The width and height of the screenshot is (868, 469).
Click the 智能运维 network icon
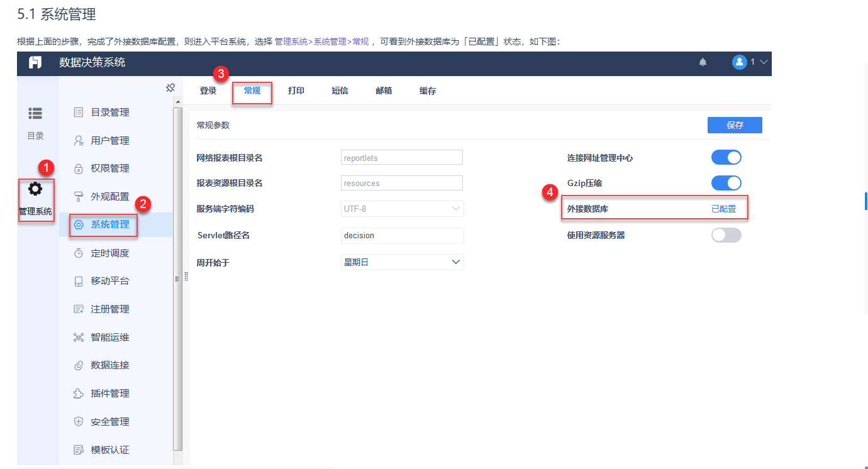click(x=79, y=337)
